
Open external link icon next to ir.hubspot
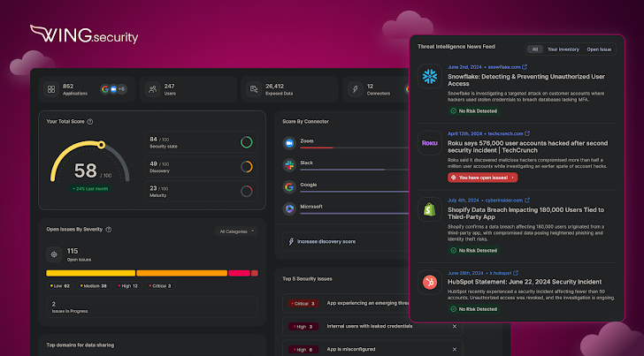(516, 273)
